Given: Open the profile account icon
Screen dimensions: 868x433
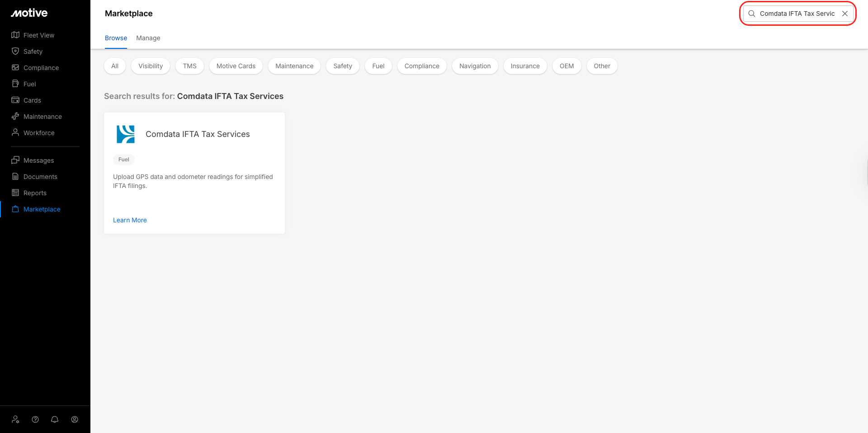Looking at the screenshot, I should click(75, 419).
